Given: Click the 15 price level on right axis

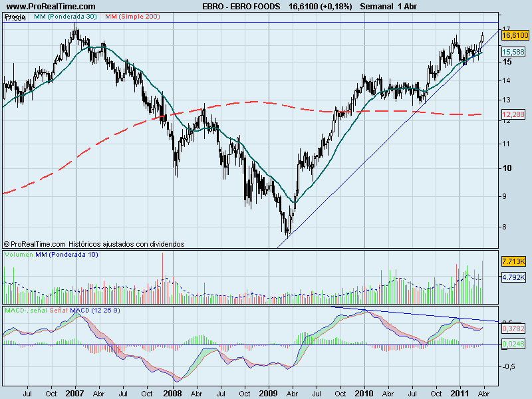Looking at the screenshot, I should coord(507,62).
